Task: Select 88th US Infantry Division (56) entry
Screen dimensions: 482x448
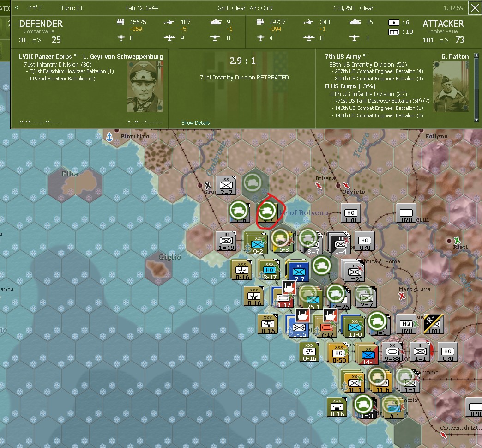Action: pyautogui.click(x=368, y=64)
